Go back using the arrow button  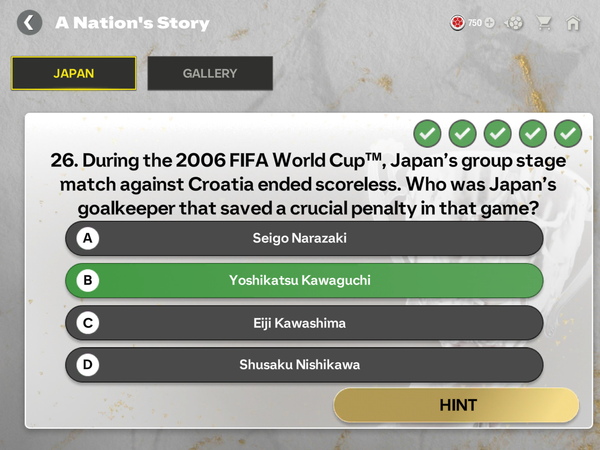pyautogui.click(x=30, y=22)
